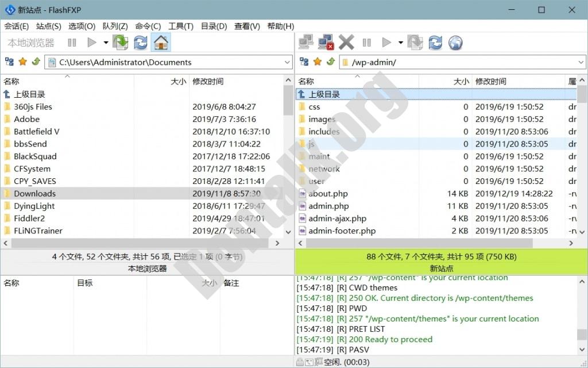Go up a directory using remote green arrow

331,62
